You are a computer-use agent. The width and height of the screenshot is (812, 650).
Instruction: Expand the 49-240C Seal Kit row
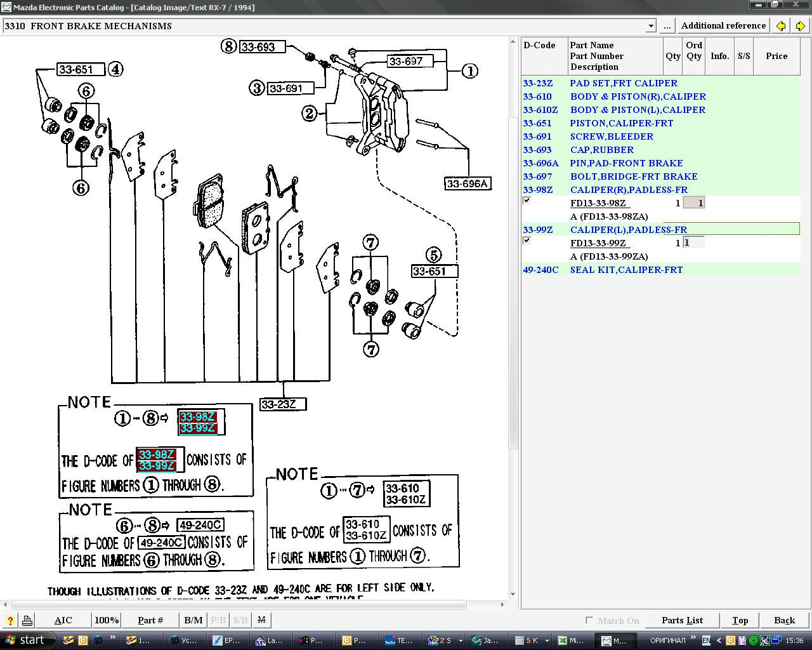[625, 270]
